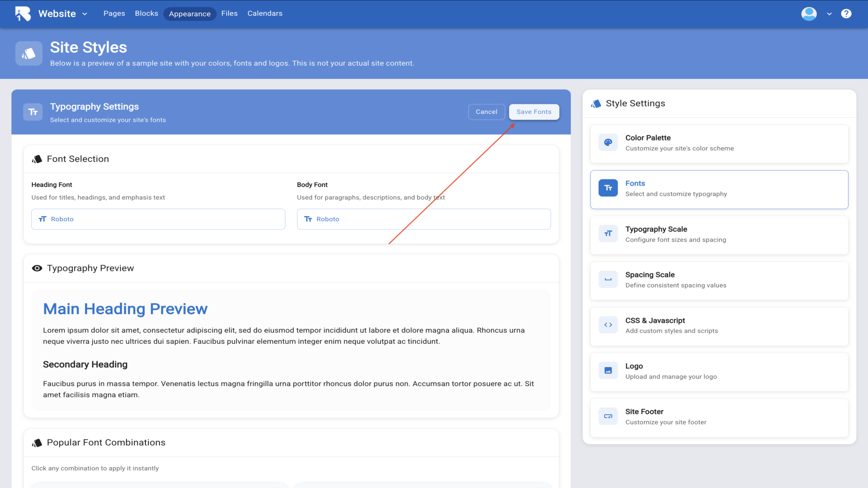868x488 pixels.
Task: Click the Color Palette icon
Action: [x=608, y=142]
